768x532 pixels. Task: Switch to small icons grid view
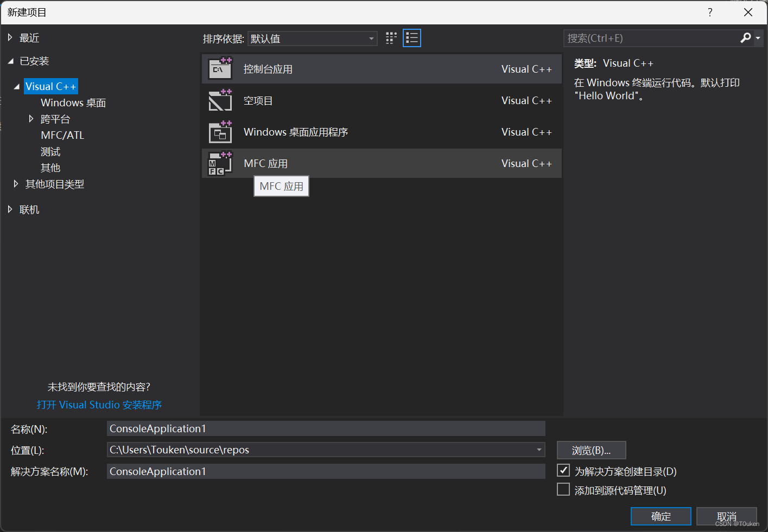point(391,38)
